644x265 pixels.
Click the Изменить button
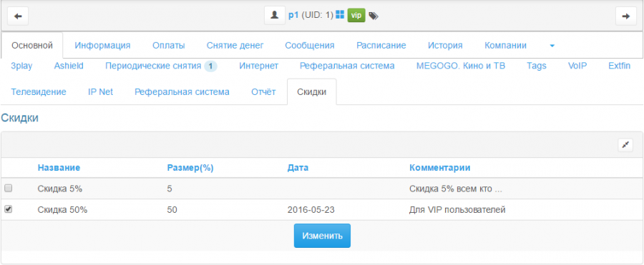point(322,236)
